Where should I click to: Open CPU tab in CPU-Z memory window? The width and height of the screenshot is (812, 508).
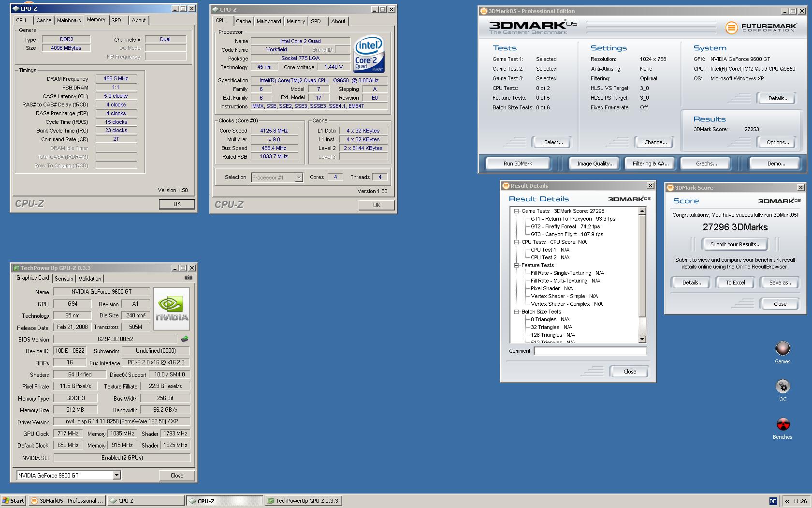[x=21, y=20]
